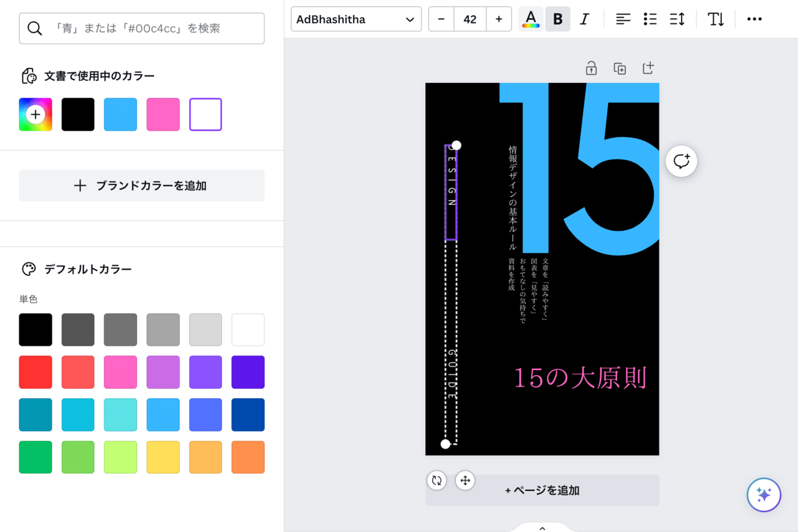Expand the bottom pages panel chevron
The height and width of the screenshot is (532, 798).
click(x=542, y=528)
